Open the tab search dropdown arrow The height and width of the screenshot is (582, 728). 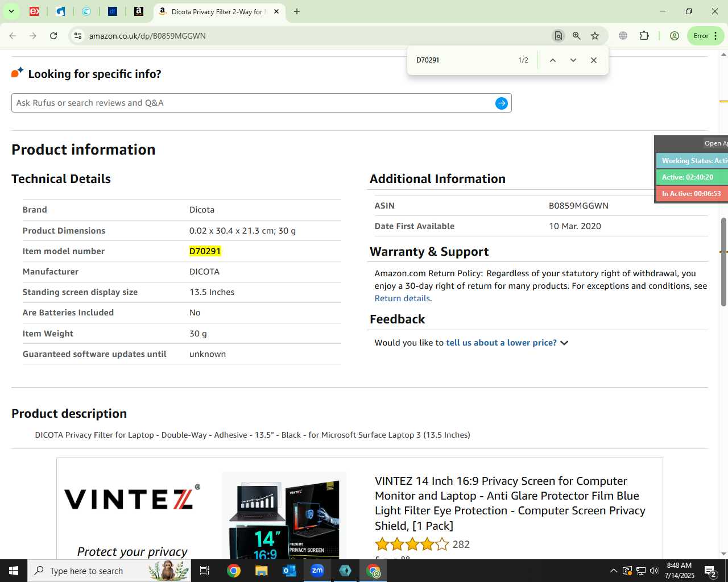11,11
